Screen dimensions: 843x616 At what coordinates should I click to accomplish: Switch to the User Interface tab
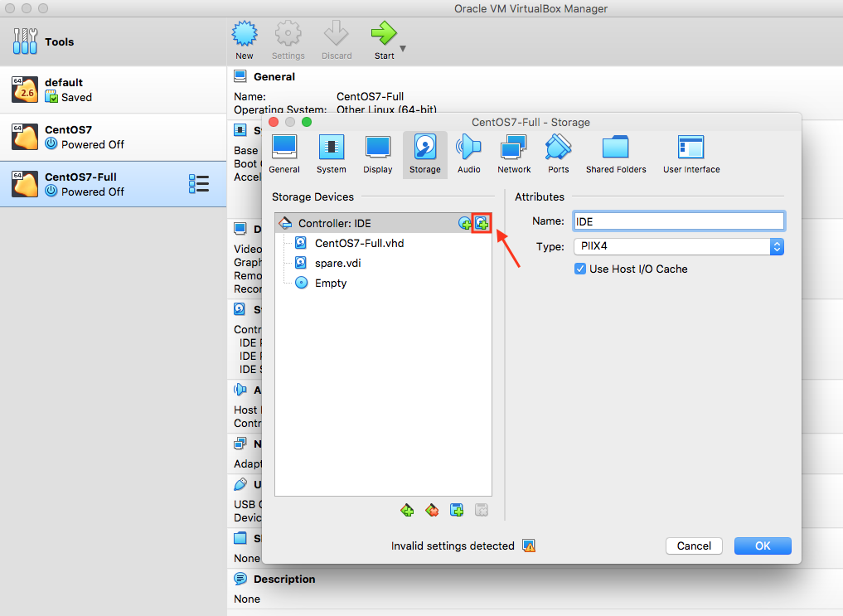pos(691,154)
